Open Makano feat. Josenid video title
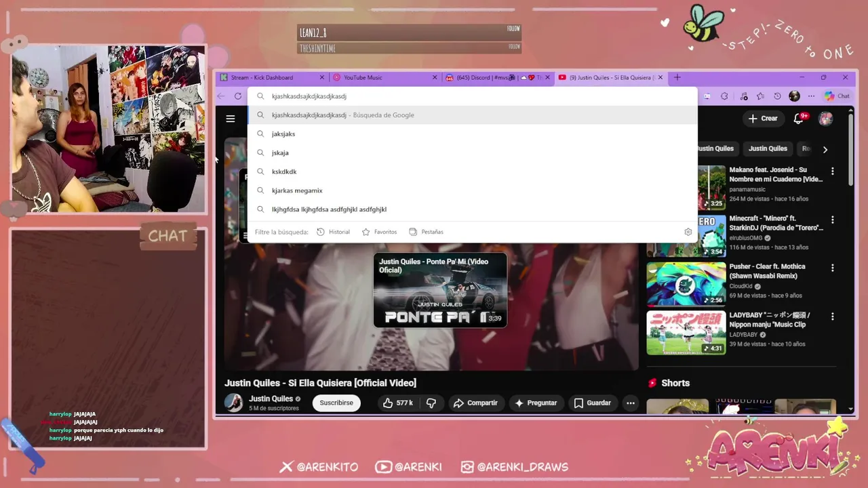 pos(776,174)
